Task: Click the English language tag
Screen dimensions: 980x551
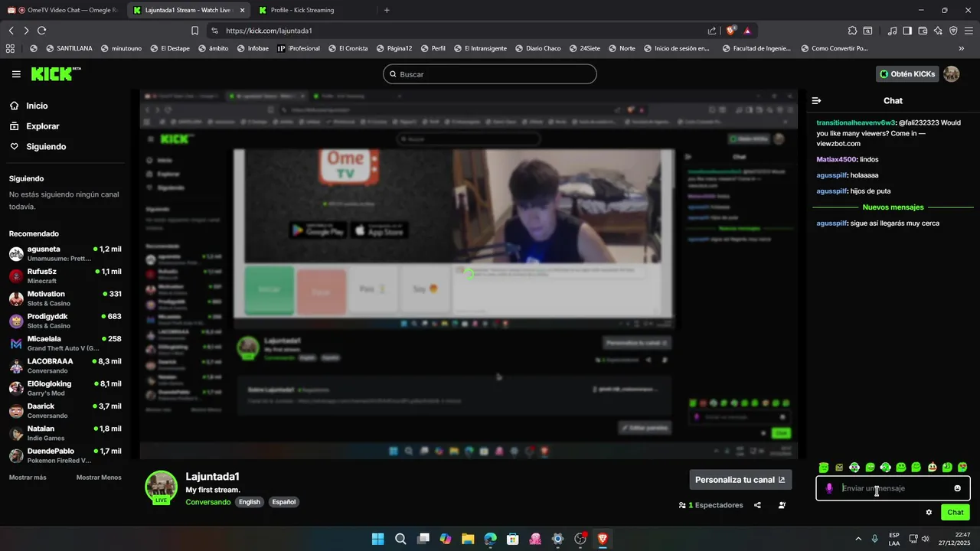Action: (249, 502)
